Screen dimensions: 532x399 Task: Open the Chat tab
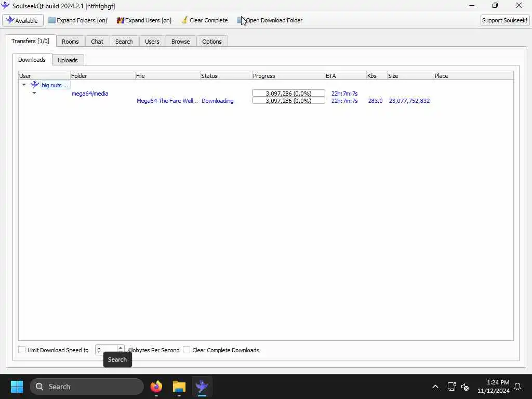pos(97,42)
